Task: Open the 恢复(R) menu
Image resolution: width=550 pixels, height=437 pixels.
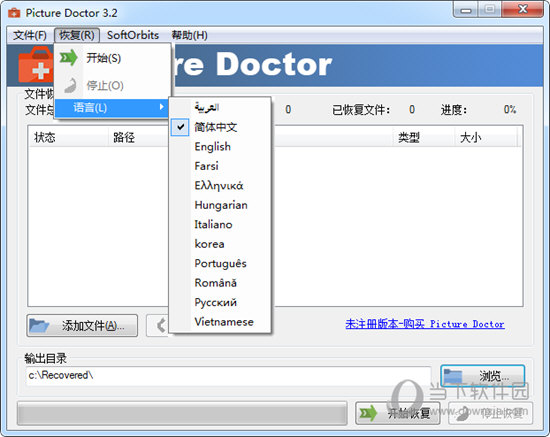Action: 77,35
